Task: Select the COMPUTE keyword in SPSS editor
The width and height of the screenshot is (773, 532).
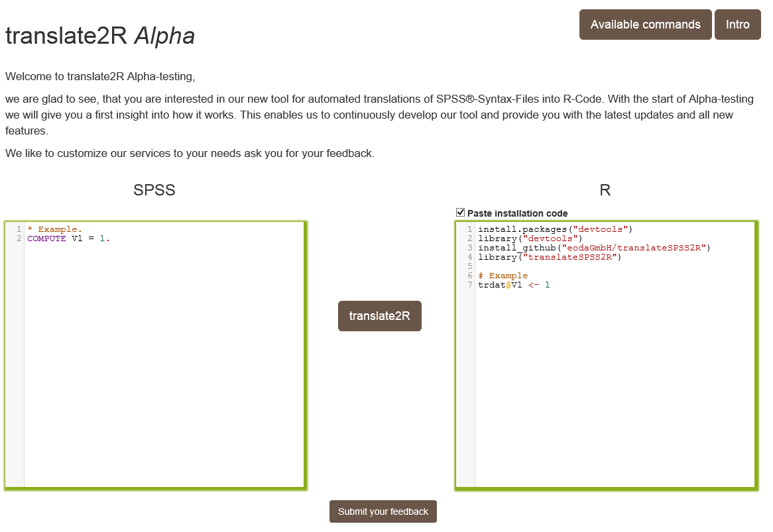Action: (46, 239)
